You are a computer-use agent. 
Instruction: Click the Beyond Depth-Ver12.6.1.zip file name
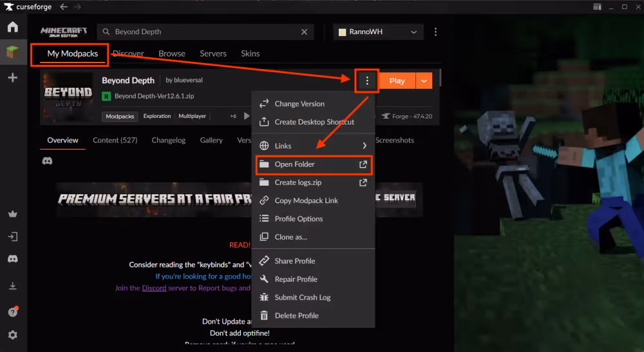pos(155,96)
